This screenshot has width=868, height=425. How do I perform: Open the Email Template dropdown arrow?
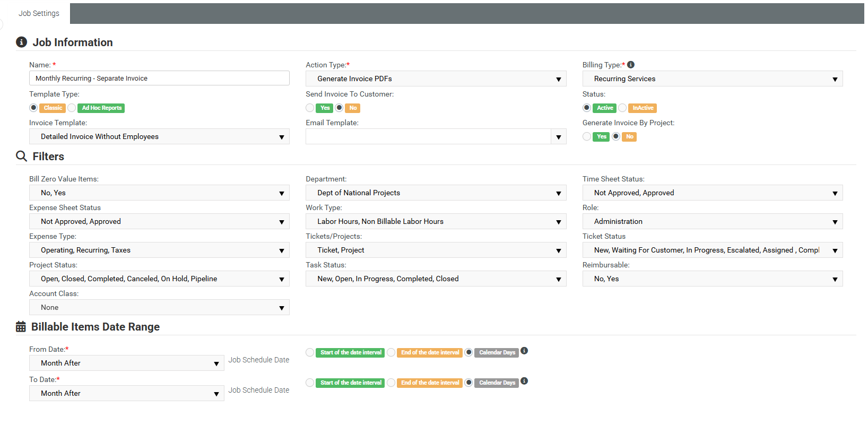click(x=559, y=137)
